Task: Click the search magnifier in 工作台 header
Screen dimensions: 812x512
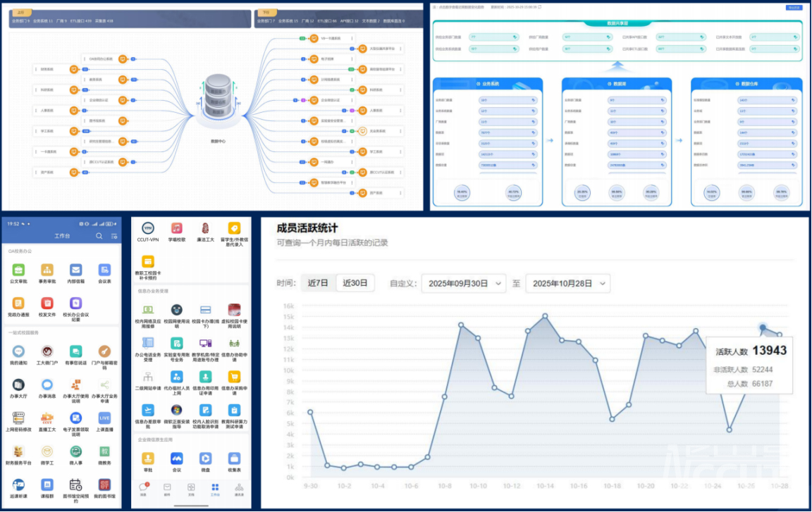Action: click(99, 236)
